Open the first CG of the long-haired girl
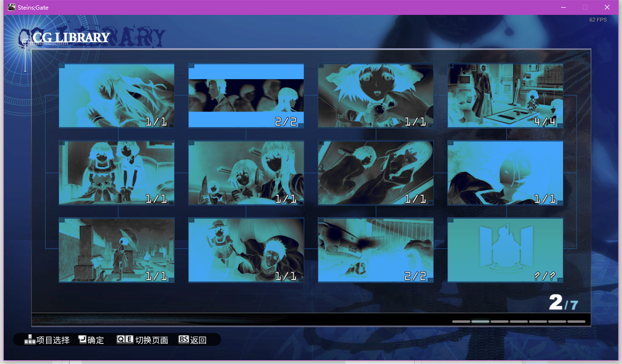This screenshot has height=364, width=622. 117,95
